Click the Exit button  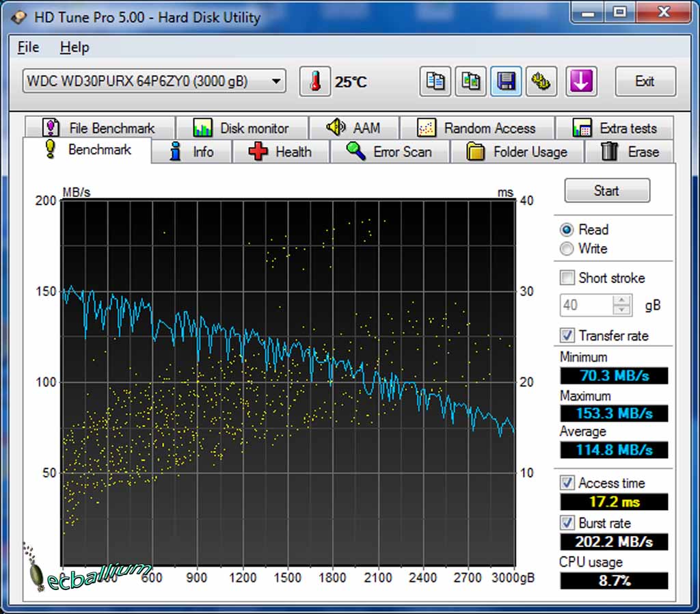pos(645,81)
